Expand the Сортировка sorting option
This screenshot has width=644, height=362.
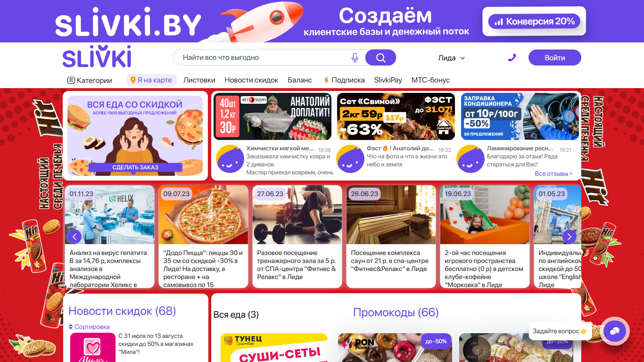tap(89, 327)
